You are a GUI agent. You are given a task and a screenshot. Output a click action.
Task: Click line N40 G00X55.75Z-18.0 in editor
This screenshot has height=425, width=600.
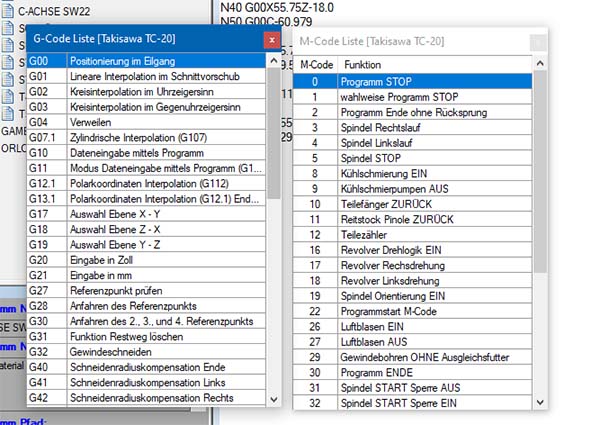pos(277,8)
